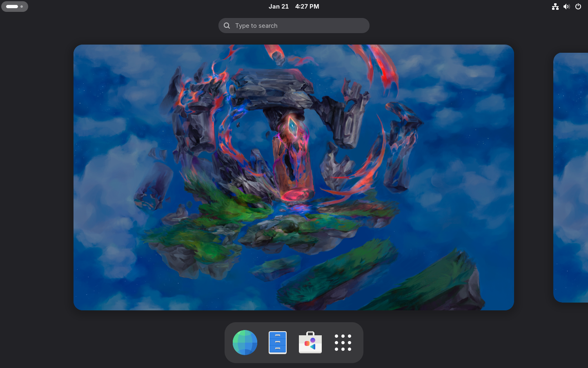Image resolution: width=588 pixels, height=368 pixels.
Task: Expand the system menu at top-right corner
Action: [567, 7]
